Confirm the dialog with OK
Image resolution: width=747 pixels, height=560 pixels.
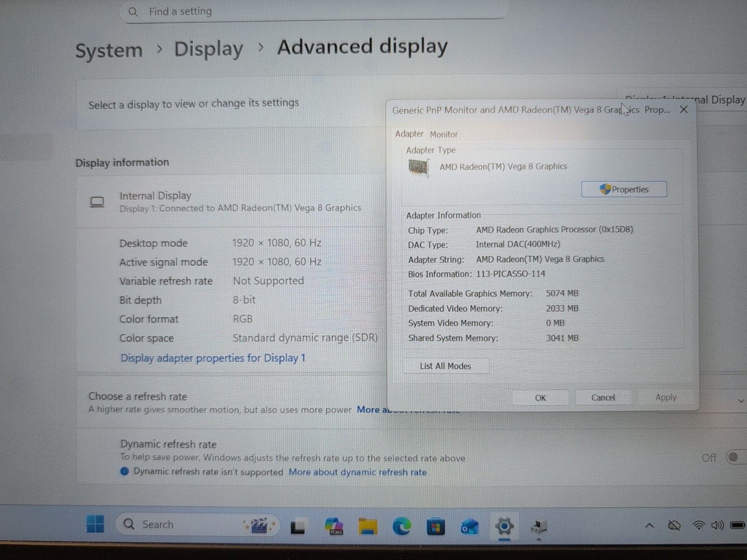tap(540, 398)
